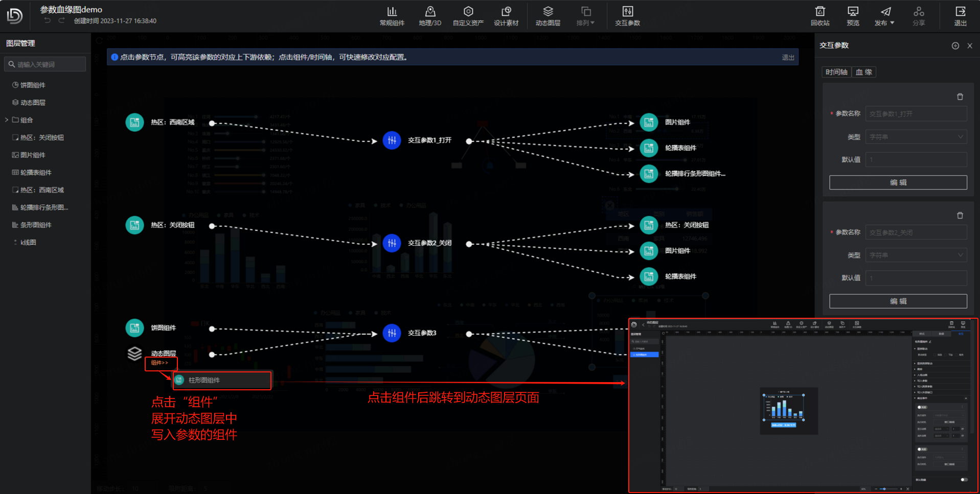Screen dimensions: 980x494
Task: Expand the 组合 folder in layers
Action: tap(7, 120)
